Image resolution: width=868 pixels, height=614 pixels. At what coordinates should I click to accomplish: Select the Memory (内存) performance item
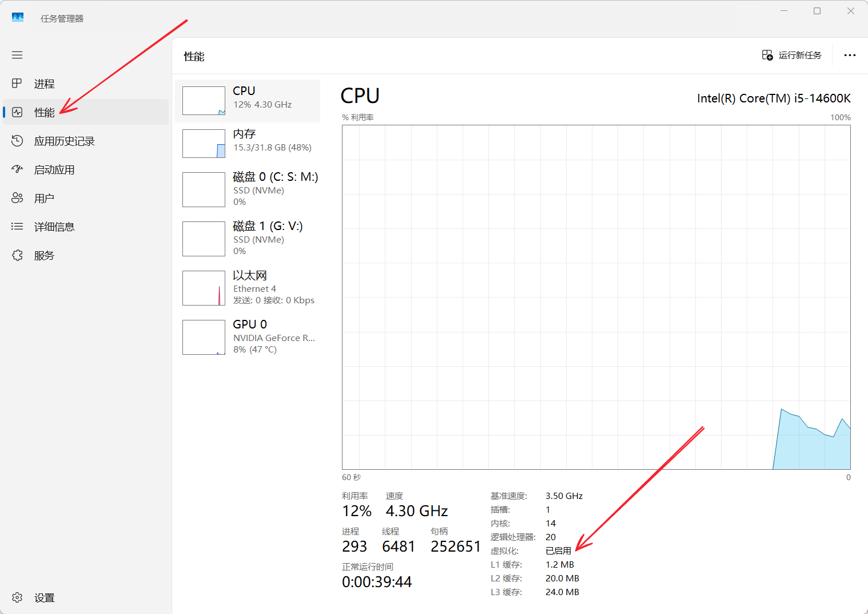pos(248,143)
